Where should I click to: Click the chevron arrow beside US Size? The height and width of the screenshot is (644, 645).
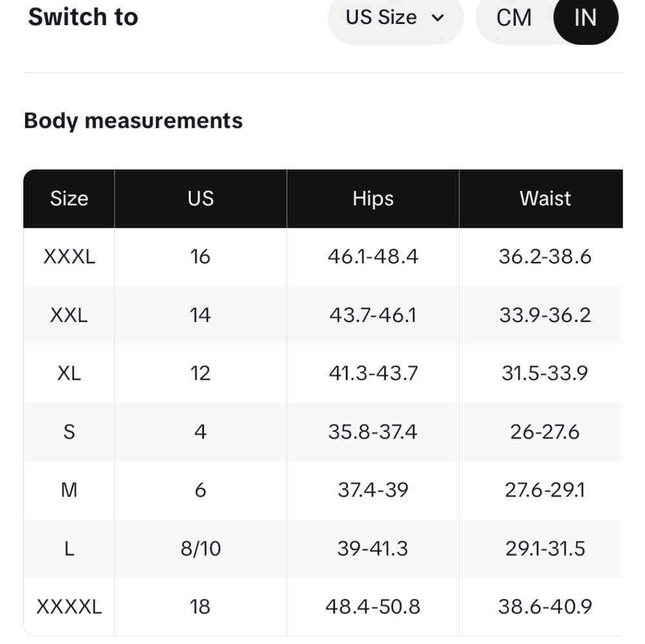point(438,18)
